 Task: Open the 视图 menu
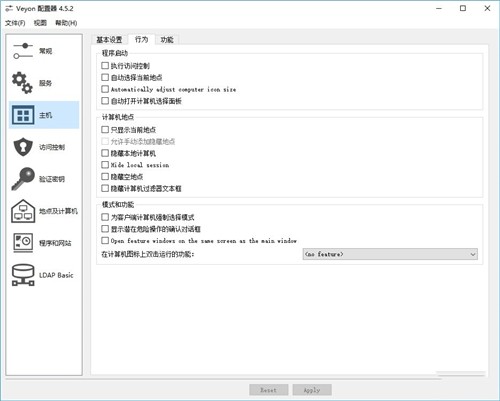40,23
